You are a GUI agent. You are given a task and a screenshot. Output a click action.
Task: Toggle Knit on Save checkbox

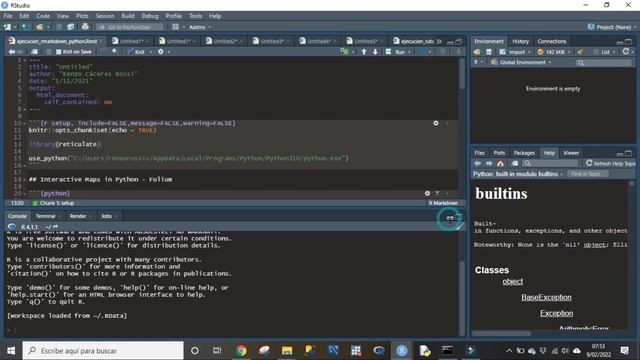(58, 52)
